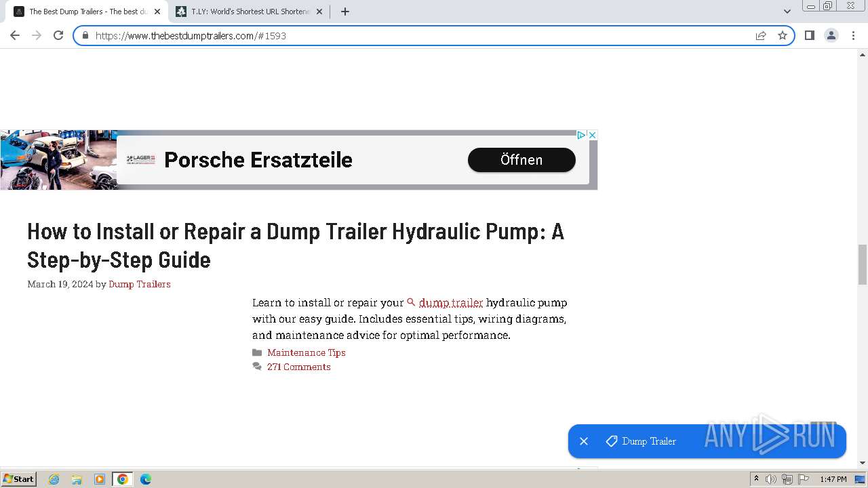Open the Maintenance Tips category
Screen dimensions: 868x488
[307, 352]
